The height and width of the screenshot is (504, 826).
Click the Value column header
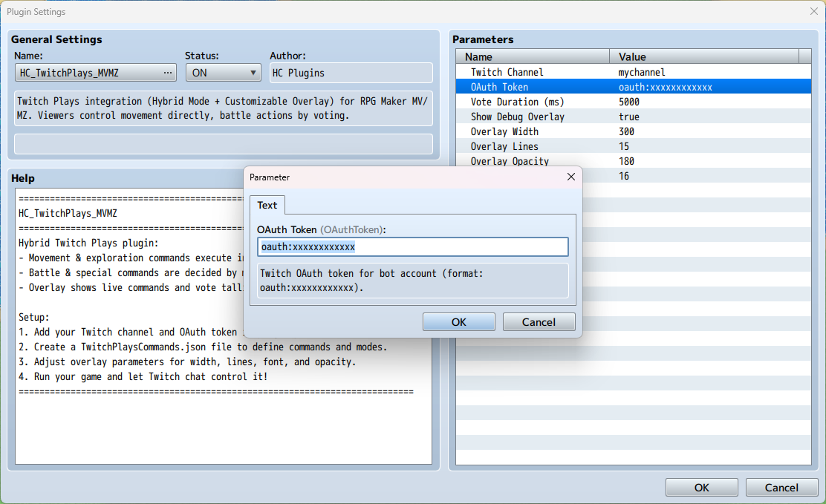click(704, 56)
